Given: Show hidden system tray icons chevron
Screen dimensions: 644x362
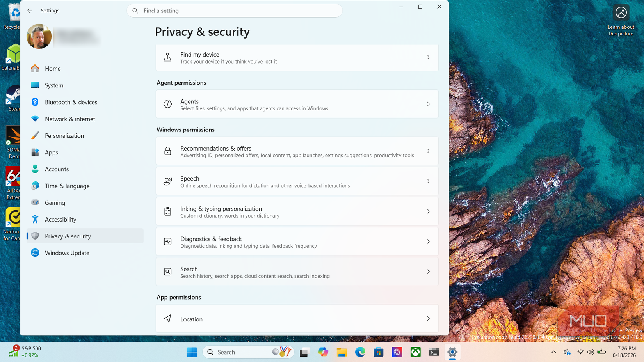Looking at the screenshot, I should pos(553,352).
